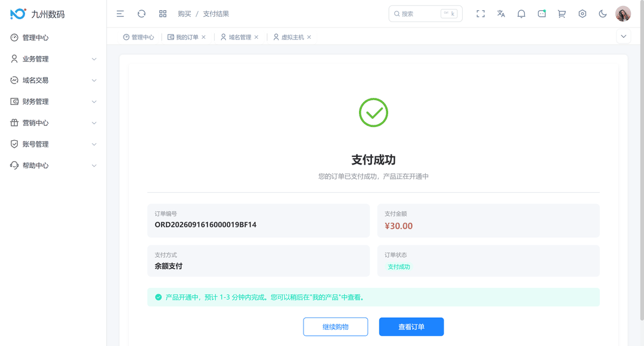This screenshot has height=346, width=644.
Task: Click the 营销中心 gift icon
Action: pos(14,123)
